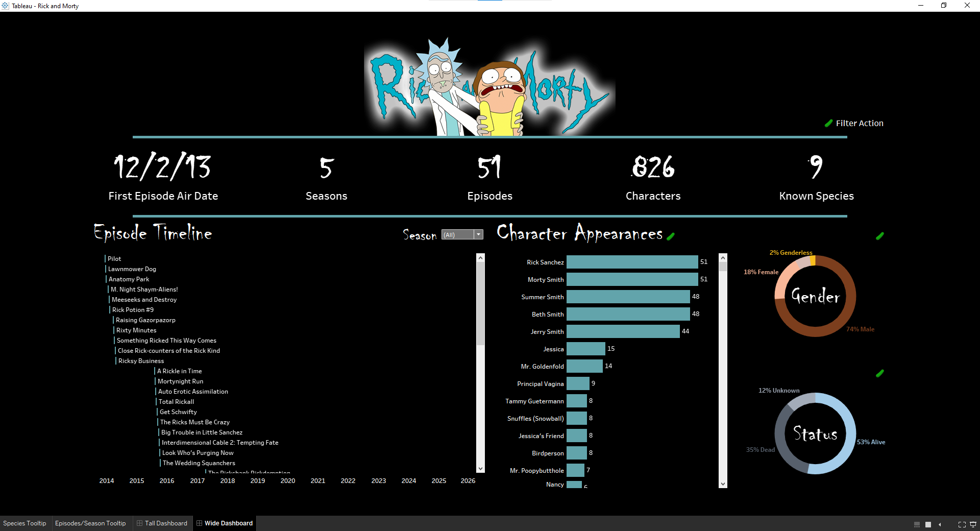Click the 12/2/13 first air date value
This screenshot has width=980, height=531.
tap(163, 166)
